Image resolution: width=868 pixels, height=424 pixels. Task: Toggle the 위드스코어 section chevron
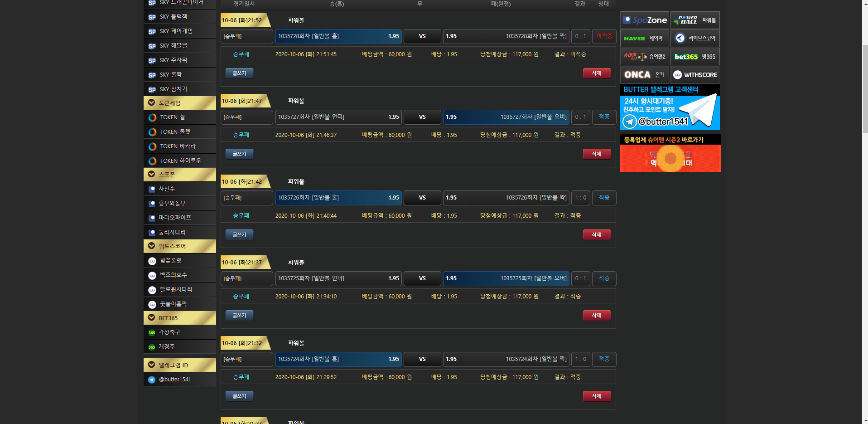(x=152, y=246)
